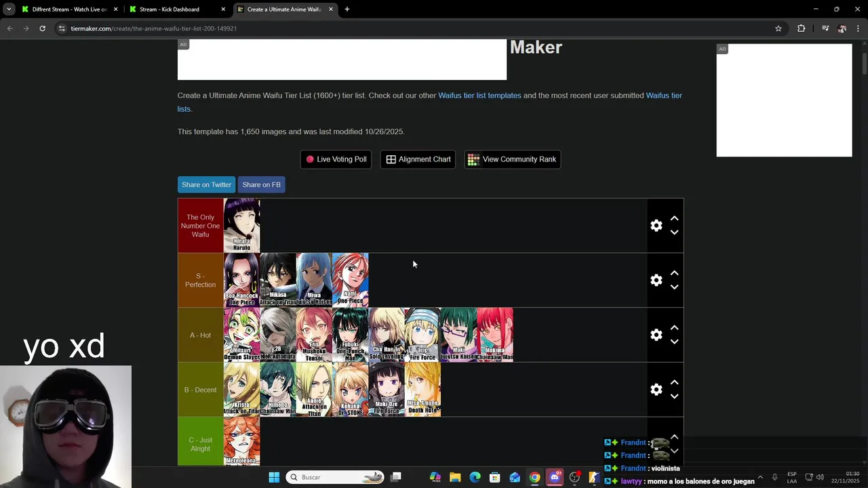Open Discord from taskbar
Screen dimensions: 868x488
point(555,477)
